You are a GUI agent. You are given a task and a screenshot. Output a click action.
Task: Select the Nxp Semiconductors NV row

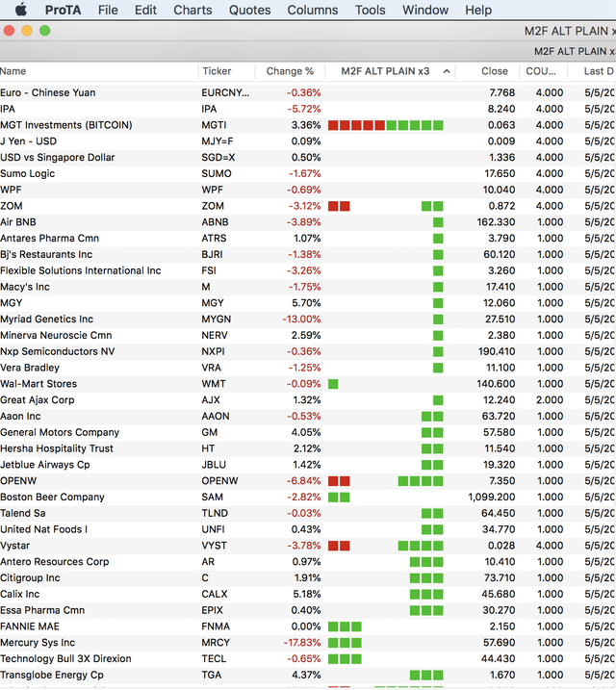(x=308, y=351)
